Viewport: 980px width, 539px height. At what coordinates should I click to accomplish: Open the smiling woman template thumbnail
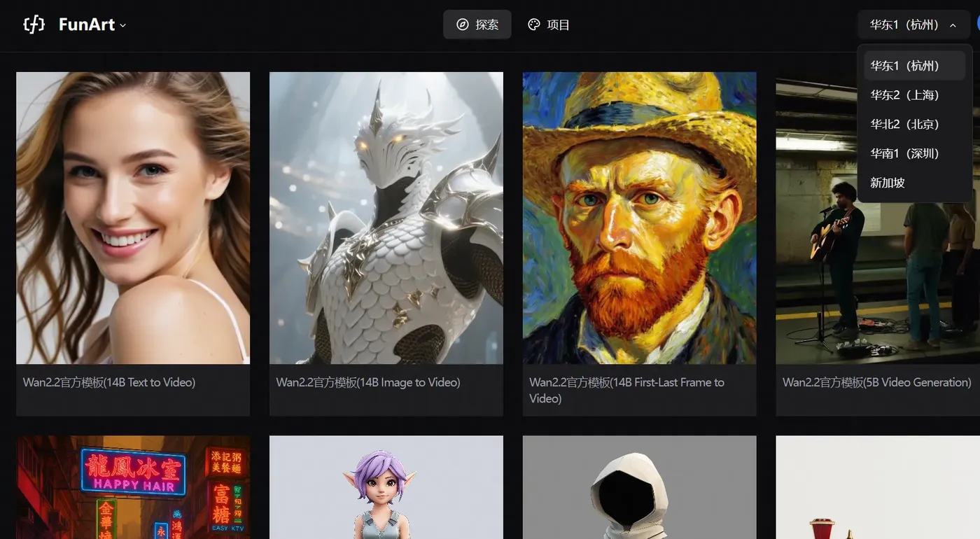click(133, 218)
